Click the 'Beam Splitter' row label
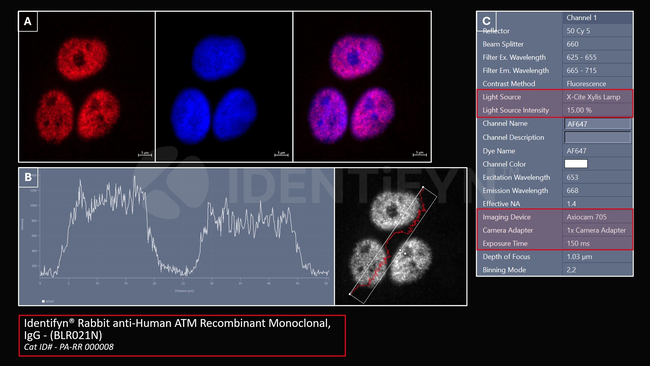Image resolution: width=650 pixels, height=366 pixels. [x=503, y=44]
